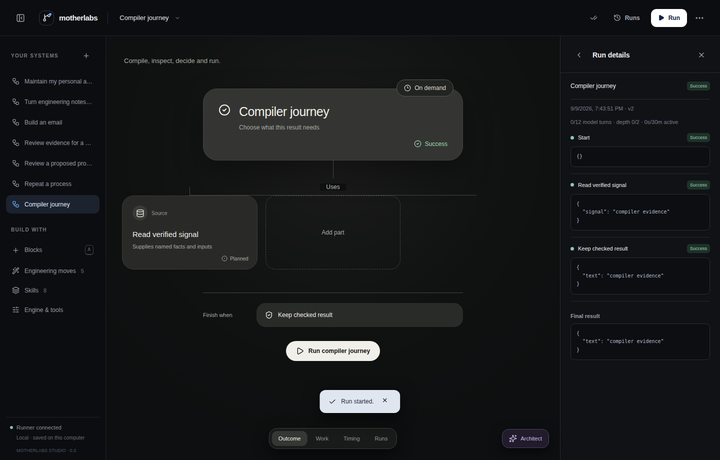
Task: Click the Planned status badge
Action: (235, 258)
